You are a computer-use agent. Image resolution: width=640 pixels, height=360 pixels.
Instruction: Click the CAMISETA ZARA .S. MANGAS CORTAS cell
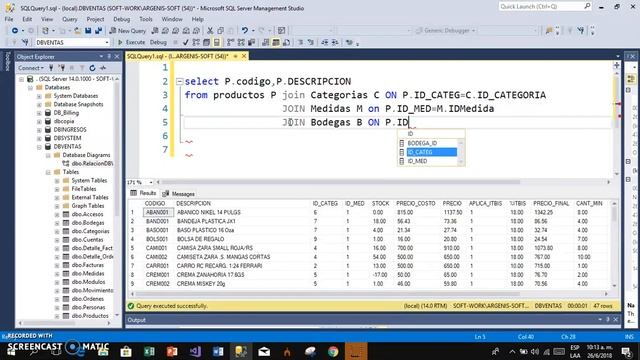click(x=223, y=257)
